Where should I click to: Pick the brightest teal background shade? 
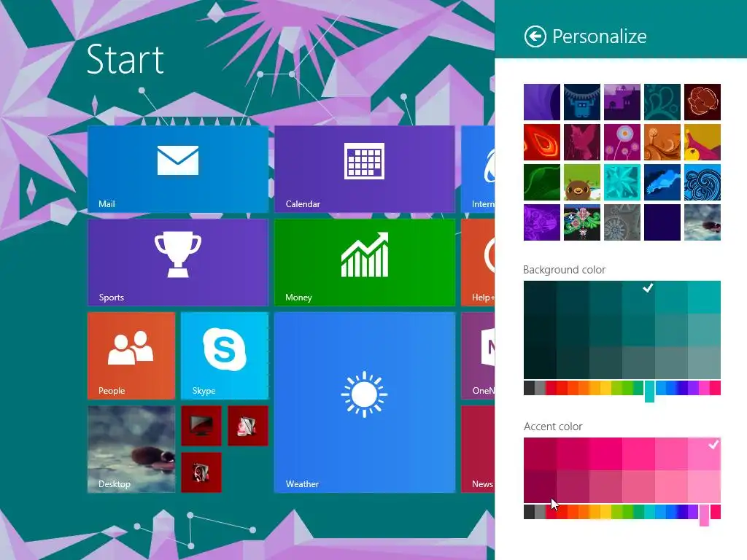click(x=704, y=297)
